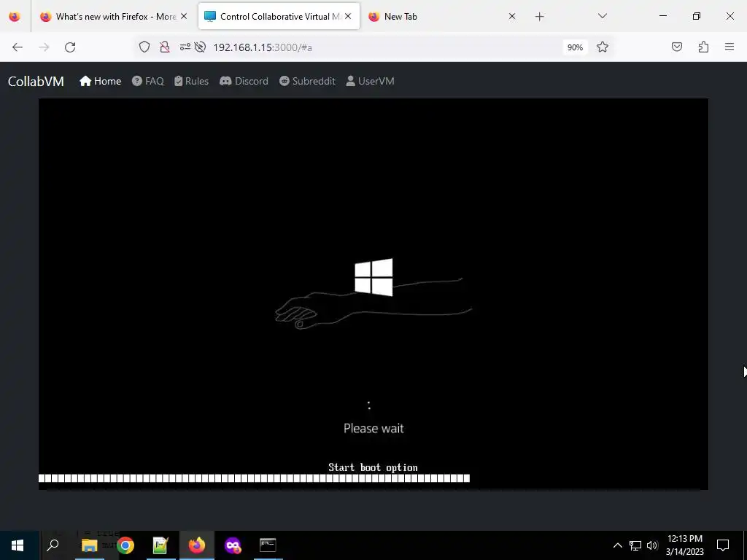Open the Extensions puzzle icon

point(703,47)
